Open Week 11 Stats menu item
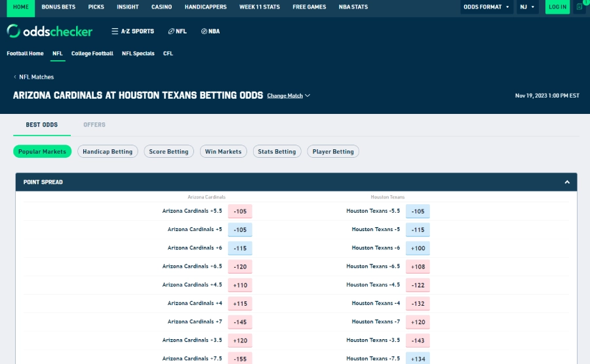 click(260, 7)
